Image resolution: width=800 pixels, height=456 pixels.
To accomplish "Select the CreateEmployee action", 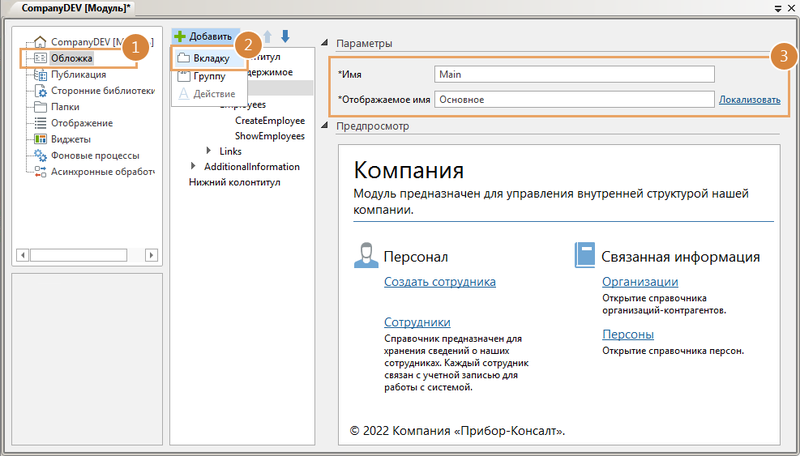I will tap(270, 120).
